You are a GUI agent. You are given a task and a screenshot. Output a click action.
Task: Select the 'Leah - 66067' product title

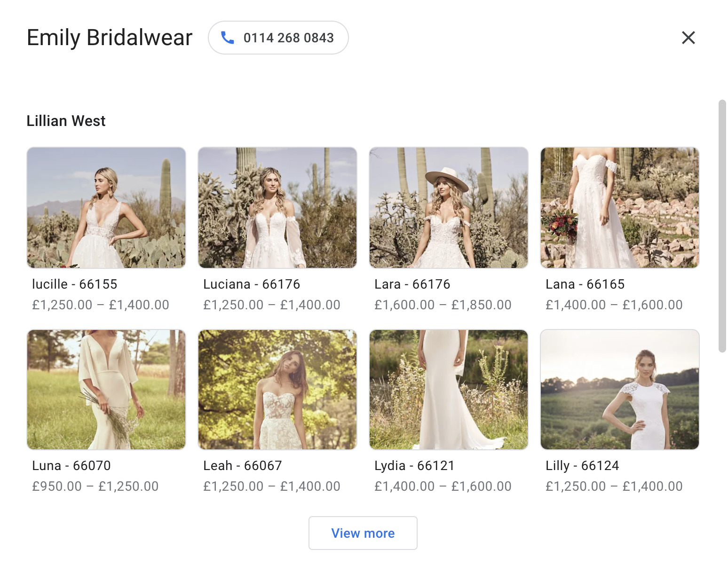pyautogui.click(x=243, y=466)
